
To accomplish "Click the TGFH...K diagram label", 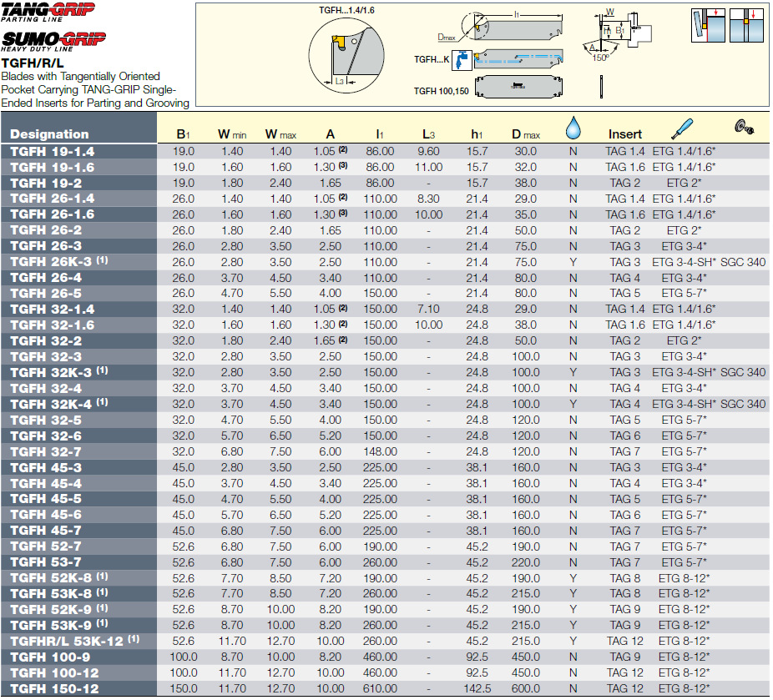I will 432,59.
